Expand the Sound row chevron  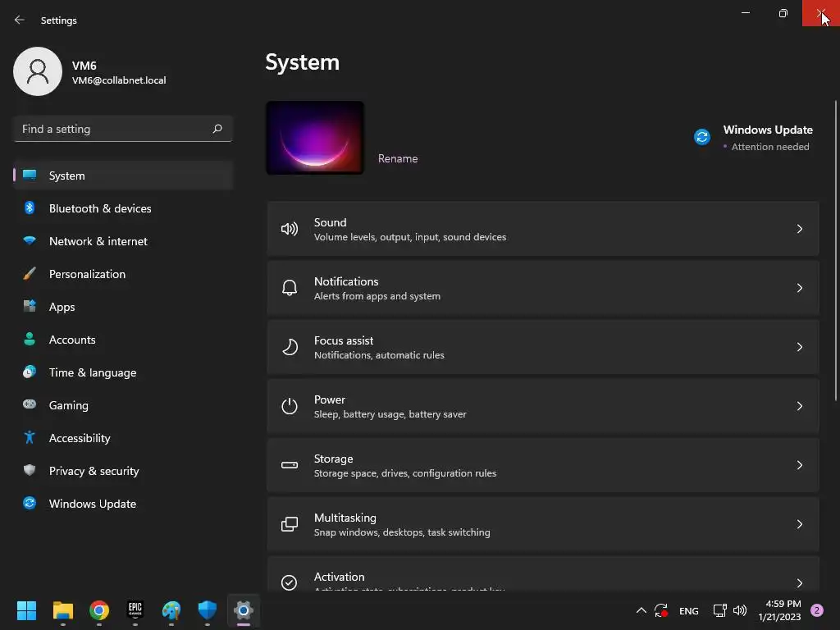tap(799, 229)
